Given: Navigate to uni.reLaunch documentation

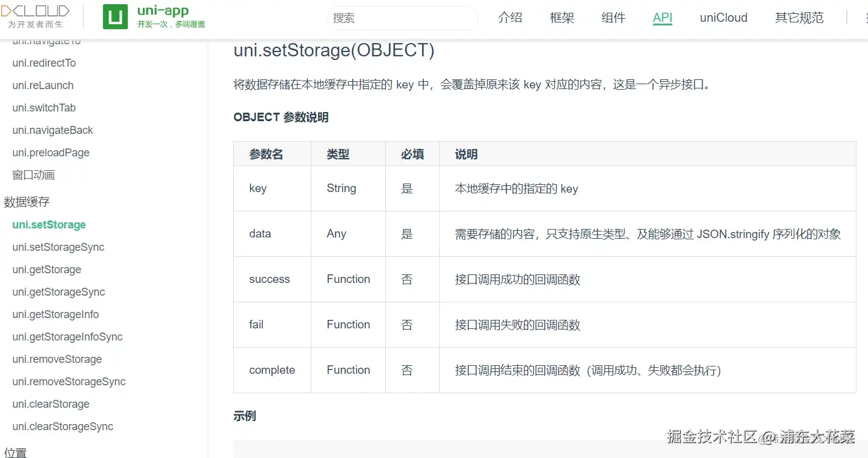Looking at the screenshot, I should pyautogui.click(x=43, y=85).
